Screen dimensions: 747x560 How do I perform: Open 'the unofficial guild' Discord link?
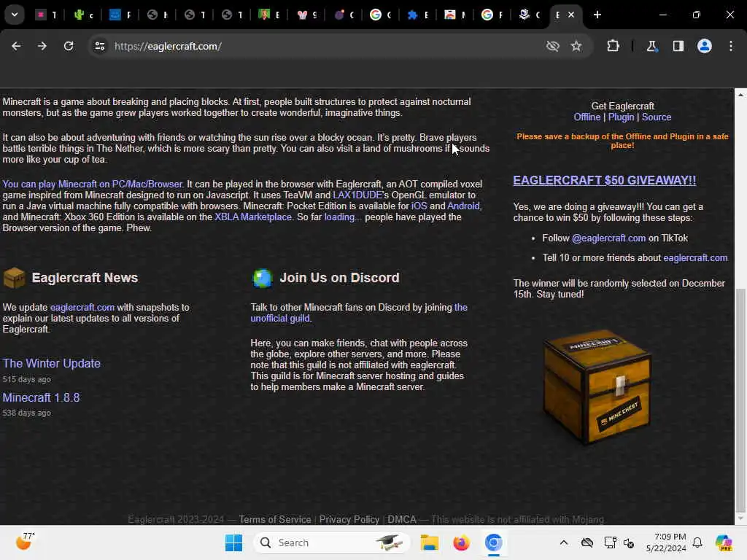(359, 313)
